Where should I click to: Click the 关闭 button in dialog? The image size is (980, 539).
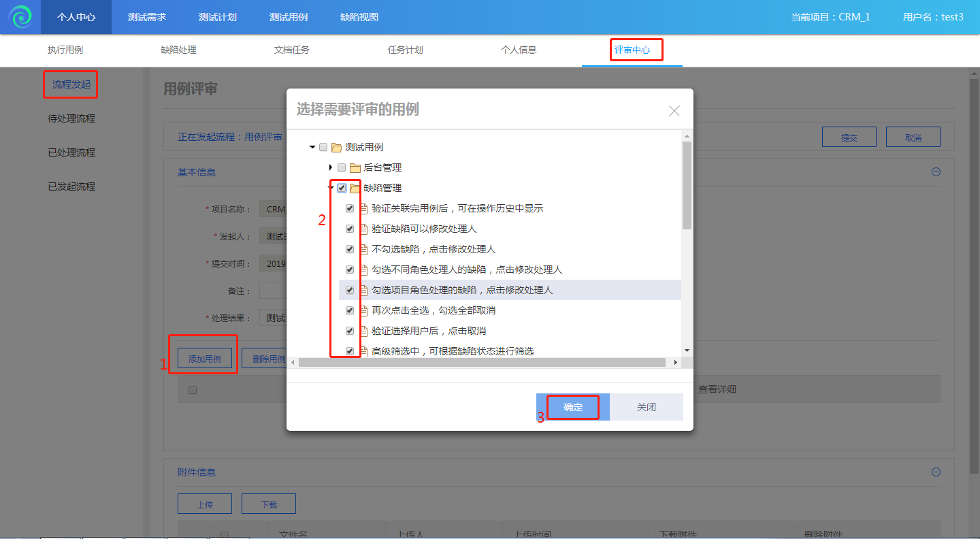click(646, 407)
